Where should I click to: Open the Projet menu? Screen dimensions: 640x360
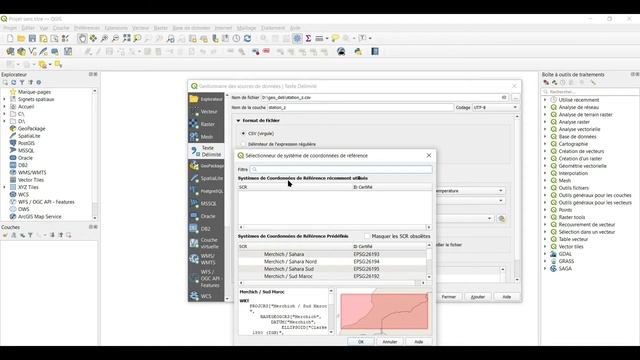[10, 28]
